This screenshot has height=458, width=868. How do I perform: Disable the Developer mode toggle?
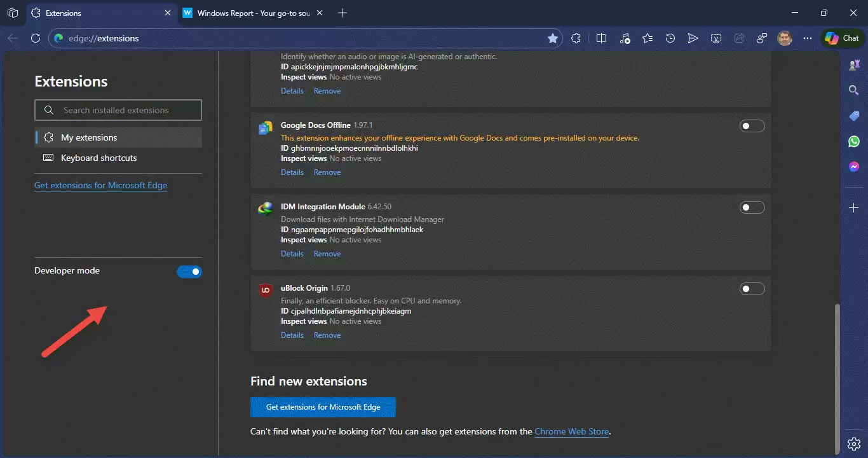point(189,272)
